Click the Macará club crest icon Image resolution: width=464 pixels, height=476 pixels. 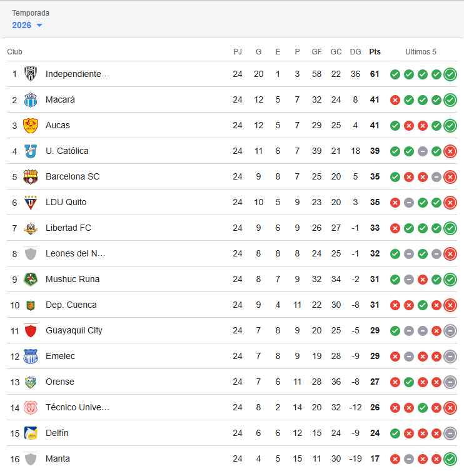[x=31, y=99]
